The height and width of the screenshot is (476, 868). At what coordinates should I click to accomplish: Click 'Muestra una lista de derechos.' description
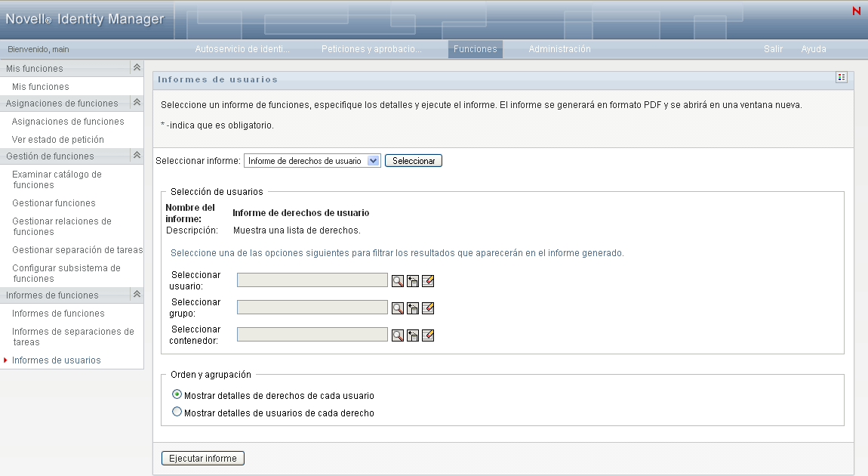click(x=297, y=230)
